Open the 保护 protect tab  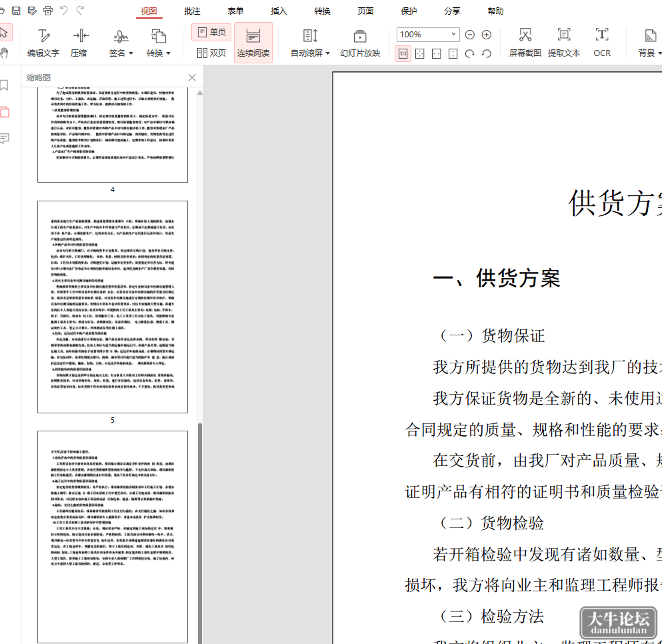point(409,11)
